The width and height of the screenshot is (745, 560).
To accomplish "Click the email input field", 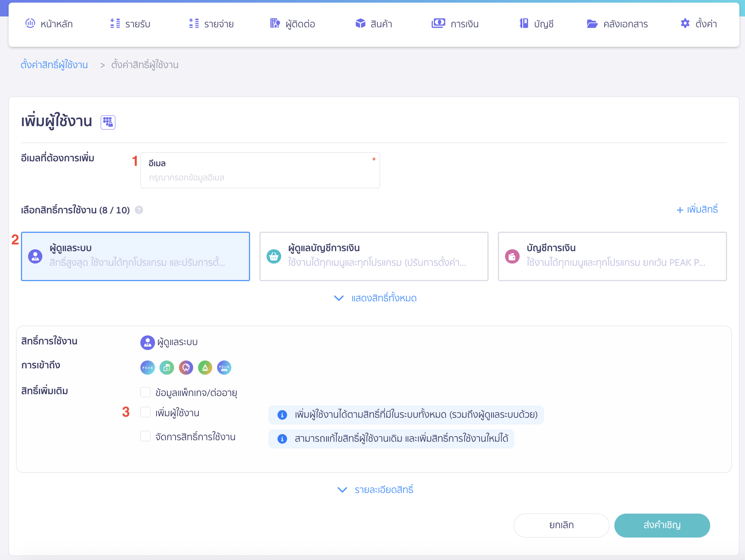I will [260, 177].
